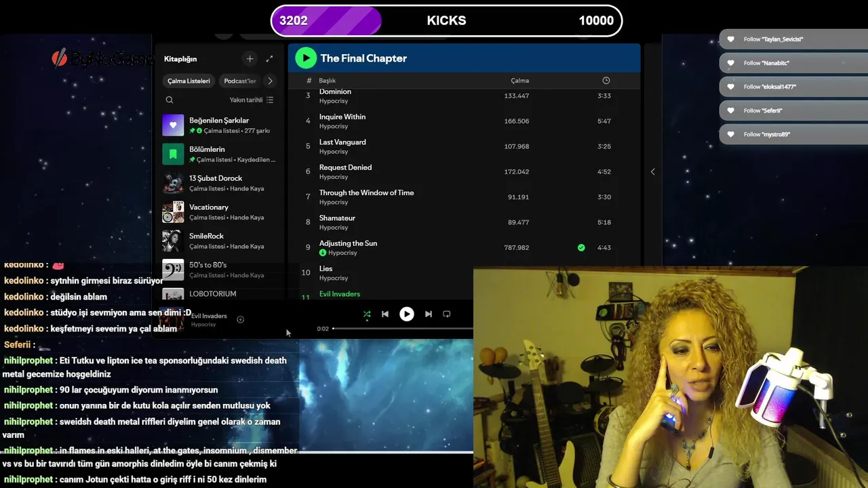Click the clock duration column header icon

(606, 81)
